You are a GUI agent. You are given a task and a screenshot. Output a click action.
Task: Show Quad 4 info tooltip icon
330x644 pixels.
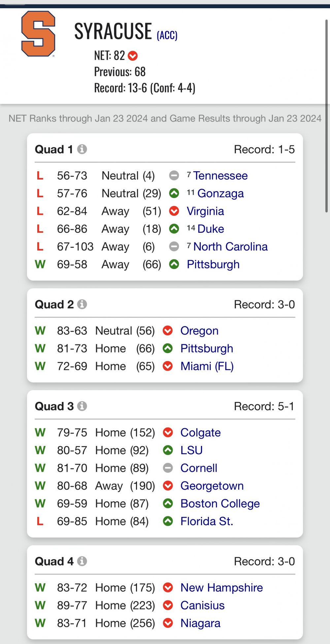point(82,561)
